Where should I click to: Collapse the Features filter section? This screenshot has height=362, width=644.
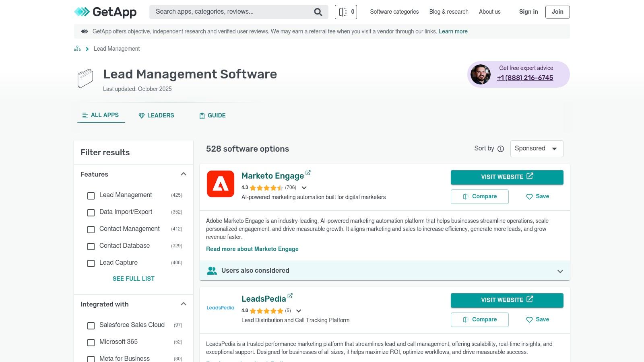click(184, 174)
